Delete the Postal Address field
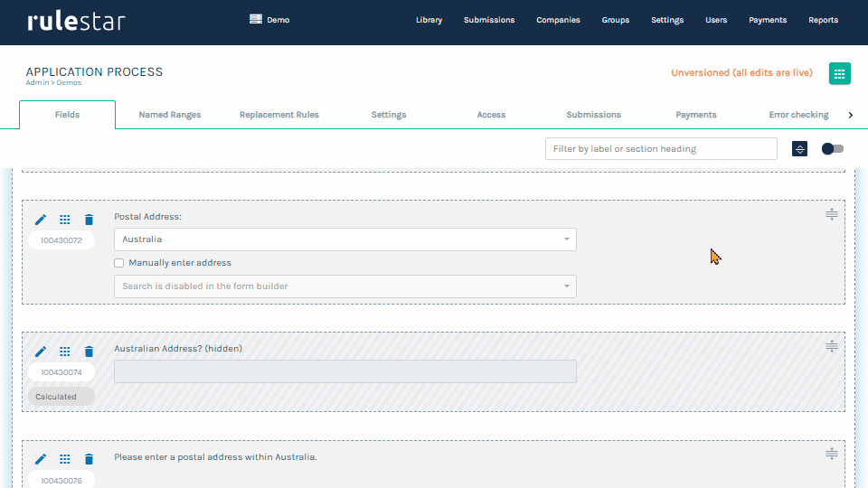This screenshot has width=868, height=488. (90, 220)
